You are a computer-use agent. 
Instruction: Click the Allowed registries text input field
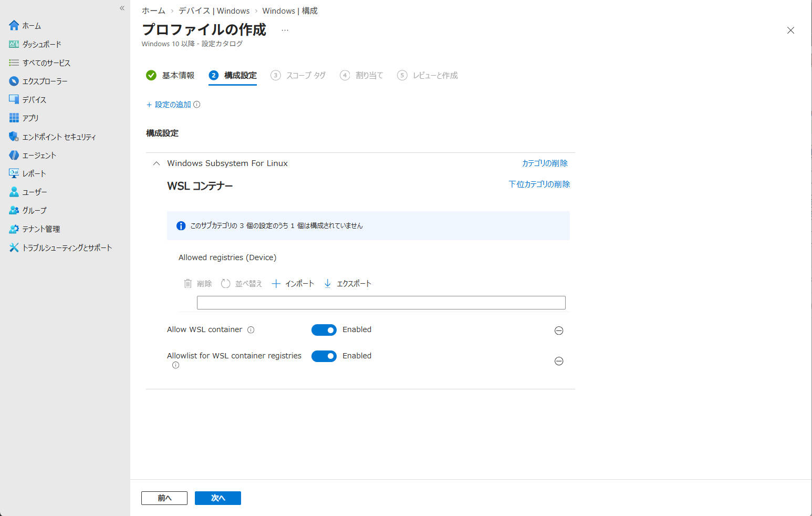click(381, 303)
